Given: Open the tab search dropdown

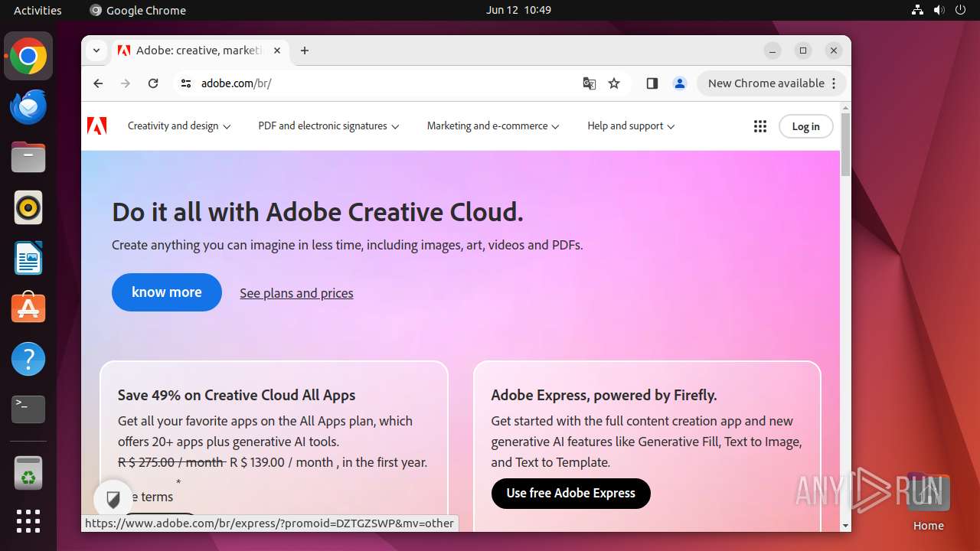Looking at the screenshot, I should click(x=96, y=51).
